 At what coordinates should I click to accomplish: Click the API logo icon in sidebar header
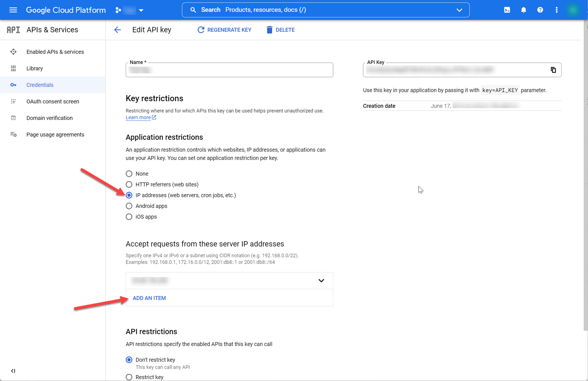(x=13, y=30)
